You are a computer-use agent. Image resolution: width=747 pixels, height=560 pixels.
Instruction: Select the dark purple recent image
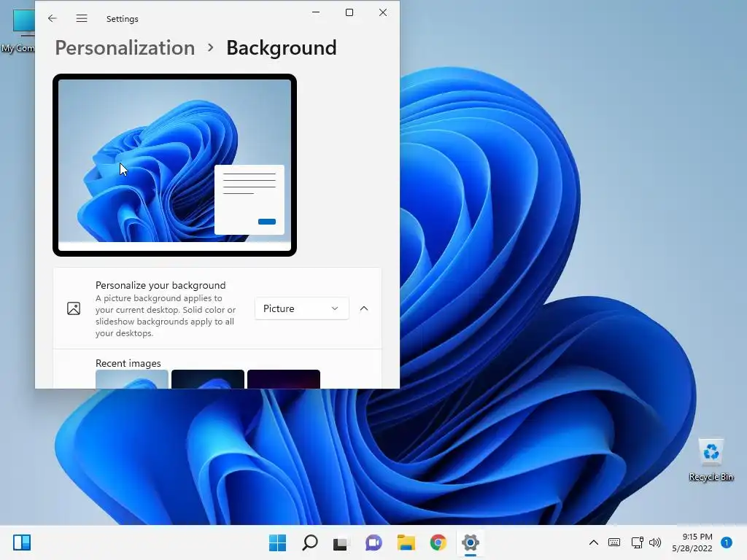click(284, 379)
